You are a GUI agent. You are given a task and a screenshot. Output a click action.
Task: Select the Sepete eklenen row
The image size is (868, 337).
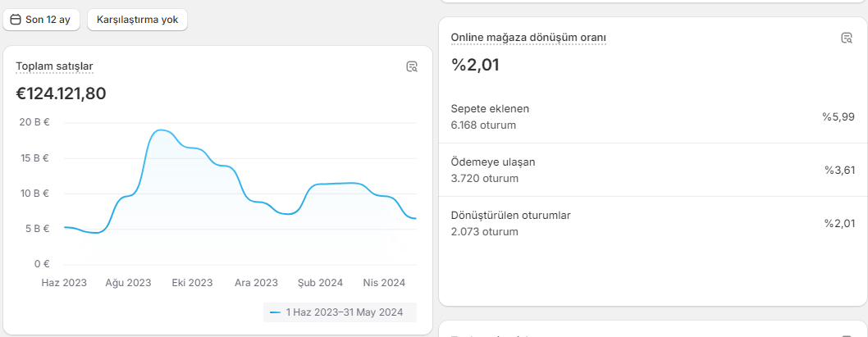(x=653, y=116)
